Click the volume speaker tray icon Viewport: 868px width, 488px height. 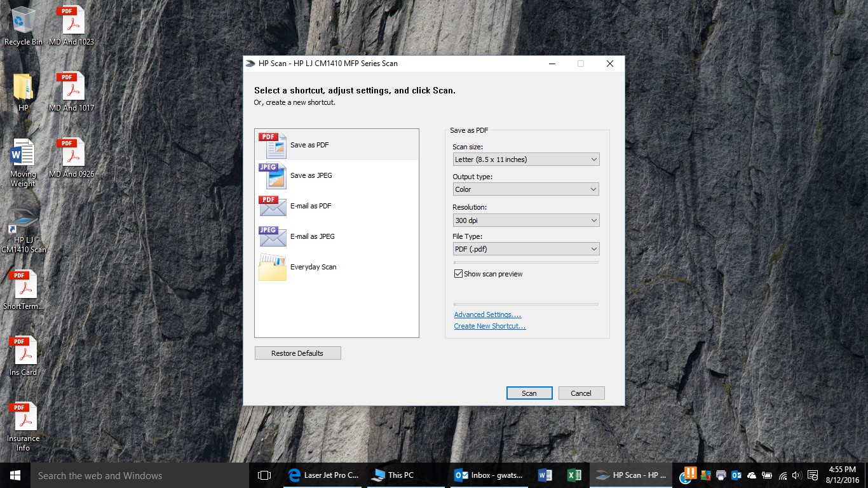click(797, 475)
